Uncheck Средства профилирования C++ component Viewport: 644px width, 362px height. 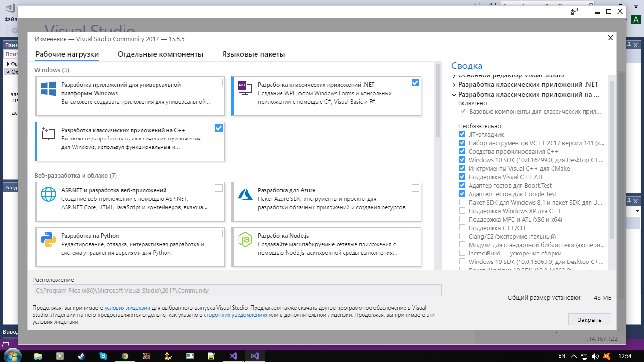coord(462,152)
